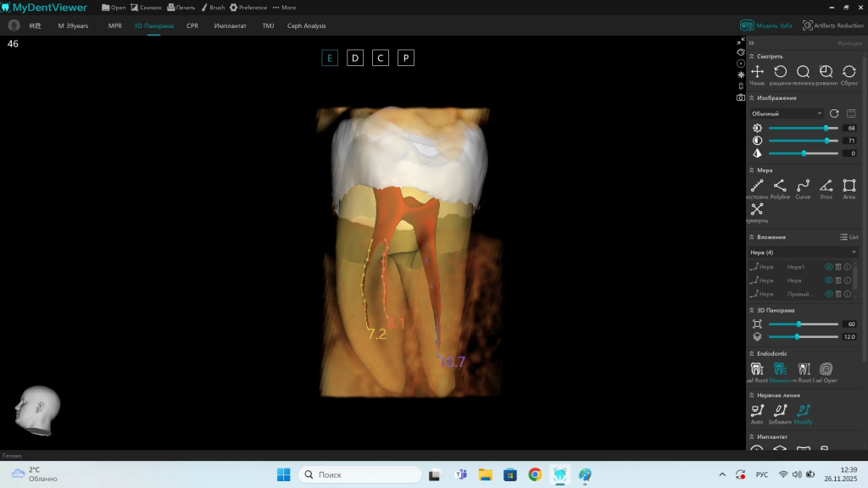This screenshot has width=868, height=488.
Task: Switch to the CPR tab
Action: (x=192, y=26)
